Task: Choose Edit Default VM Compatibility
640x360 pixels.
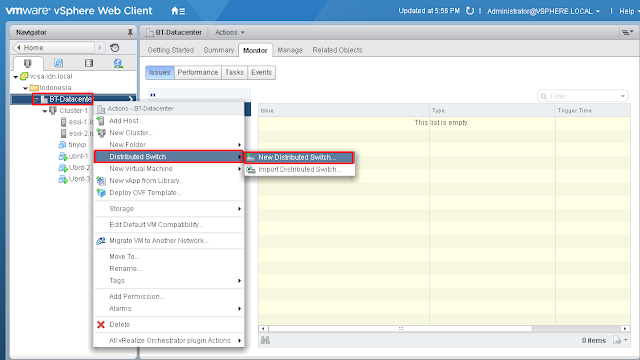Action: click(x=169, y=224)
